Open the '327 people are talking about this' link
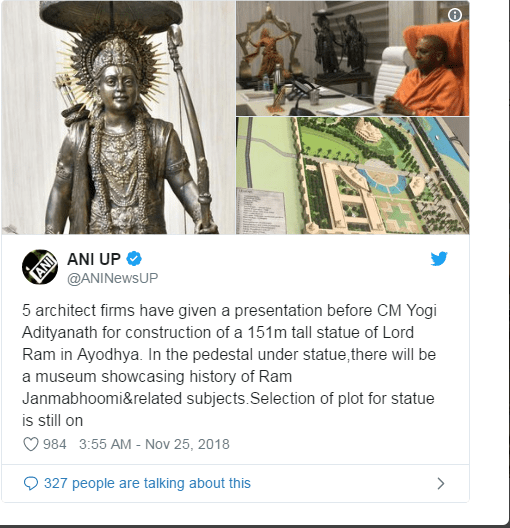 click(147, 483)
